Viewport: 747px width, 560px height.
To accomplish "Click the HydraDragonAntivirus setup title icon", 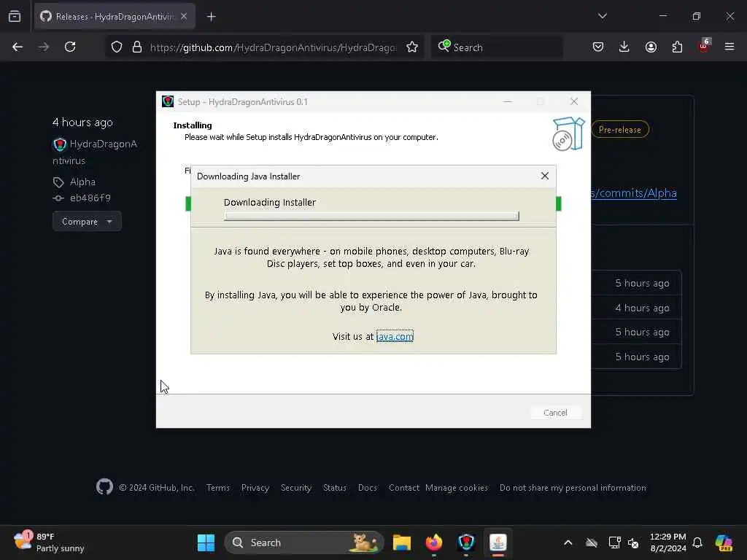I will click(168, 101).
